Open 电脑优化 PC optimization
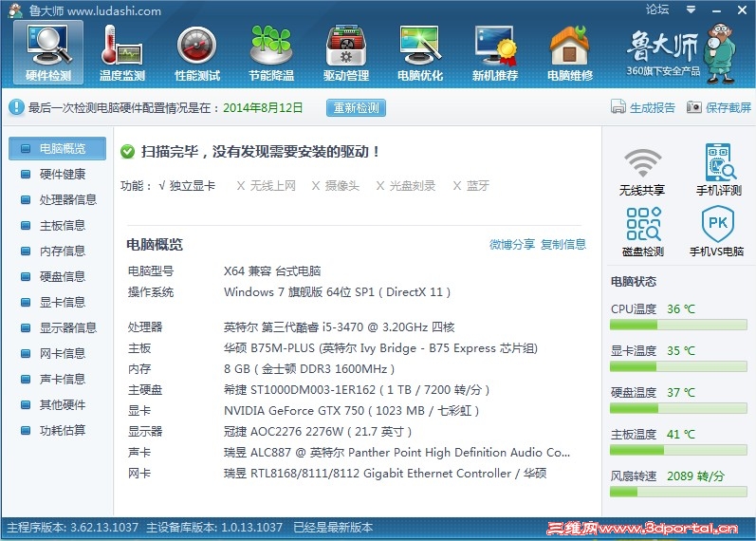The image size is (756, 541). (x=420, y=52)
